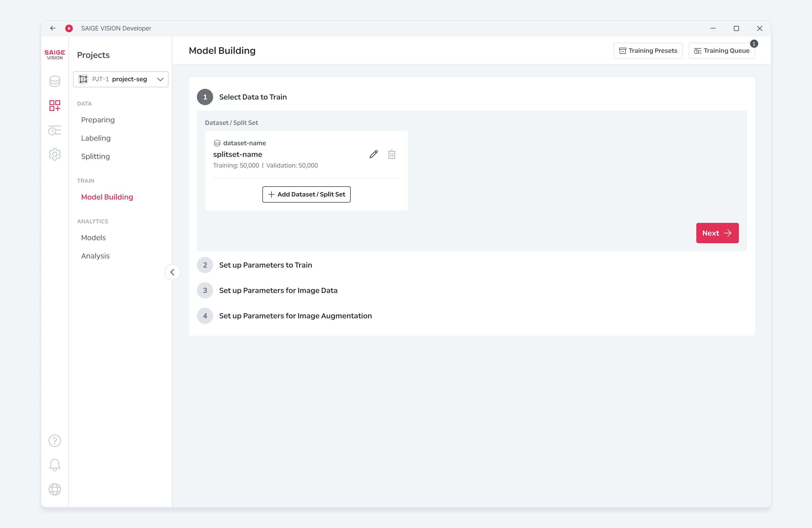The height and width of the screenshot is (528, 812).
Task: Click the Model Building page heading
Action: (x=222, y=51)
